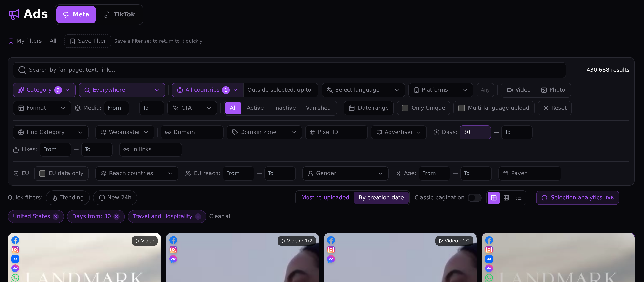The width and height of the screenshot is (644, 282).
Task: Filter by Video media type
Action: click(518, 90)
